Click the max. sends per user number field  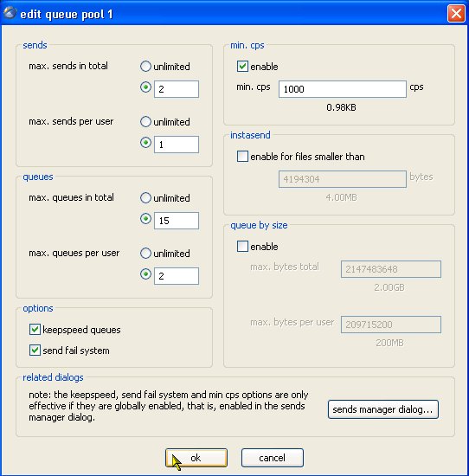tap(177, 145)
